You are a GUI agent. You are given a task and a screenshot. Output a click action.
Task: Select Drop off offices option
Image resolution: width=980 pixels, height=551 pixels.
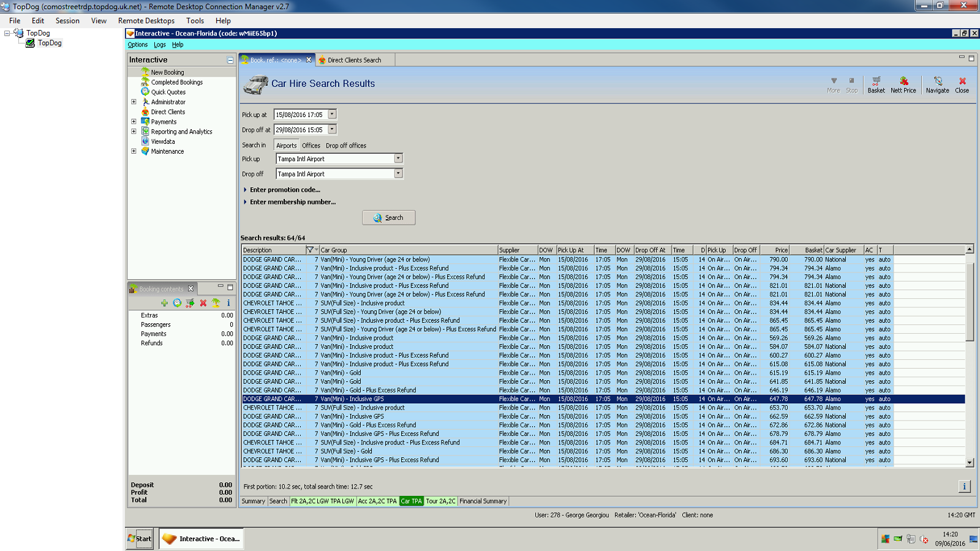346,146
